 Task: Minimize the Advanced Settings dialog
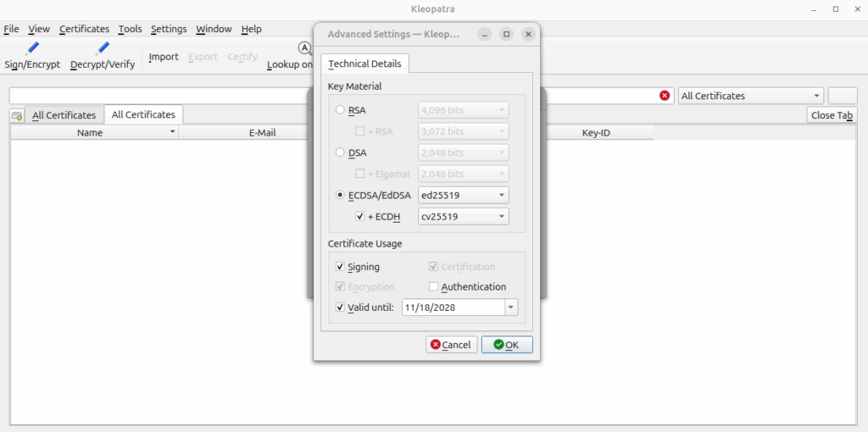[484, 34]
